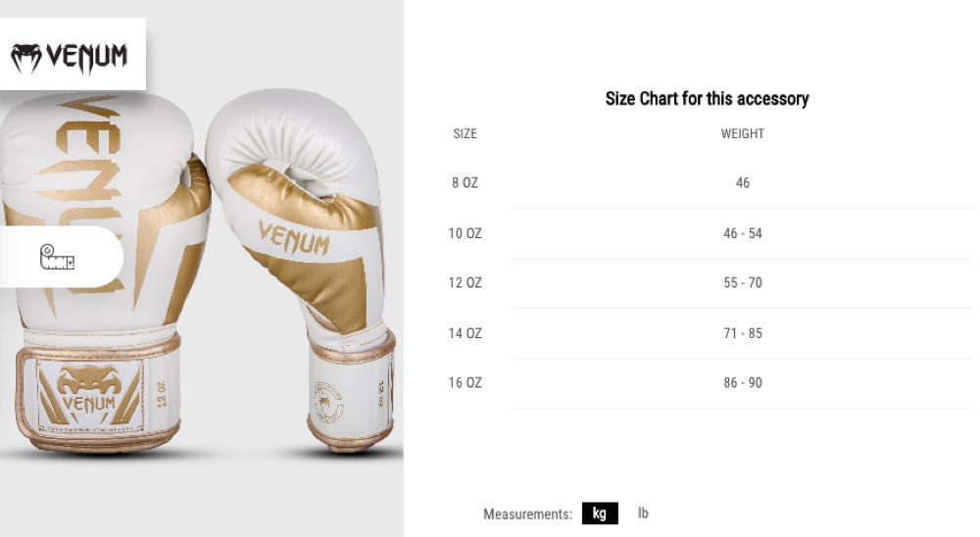Click the 55 - 70 weight range
The height and width of the screenshot is (537, 980).
[742, 283]
